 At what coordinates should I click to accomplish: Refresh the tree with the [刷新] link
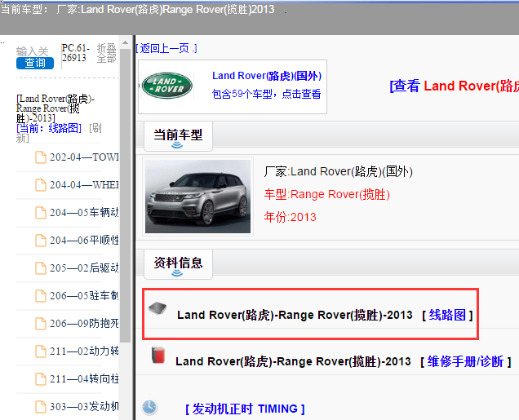pos(59,133)
